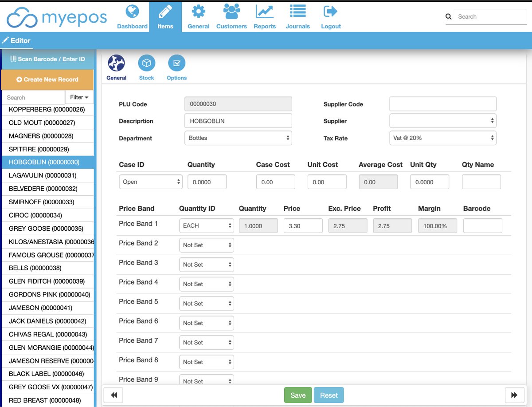Open the Reports chart icon
Viewport: 532px width, 407px height.
(x=265, y=11)
